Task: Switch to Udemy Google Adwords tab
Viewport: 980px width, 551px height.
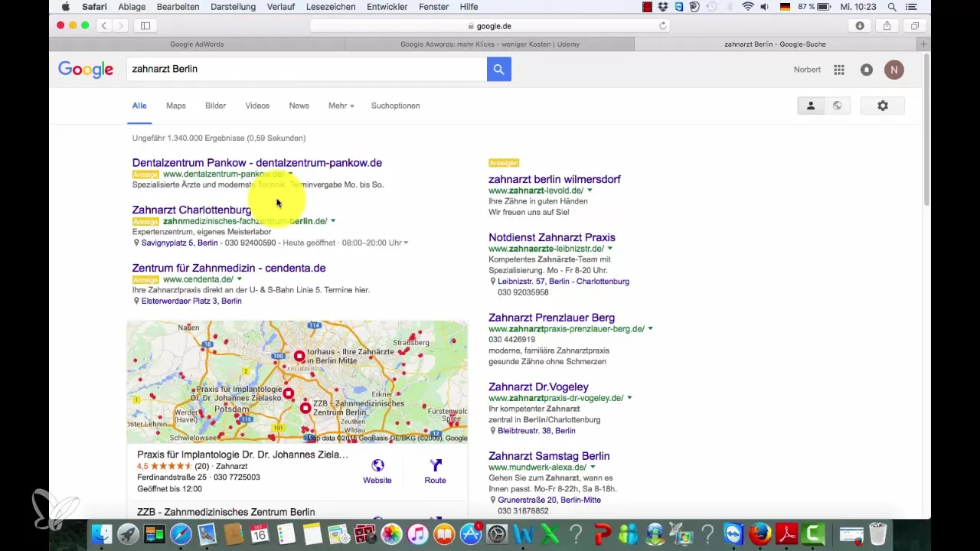Action: point(490,44)
